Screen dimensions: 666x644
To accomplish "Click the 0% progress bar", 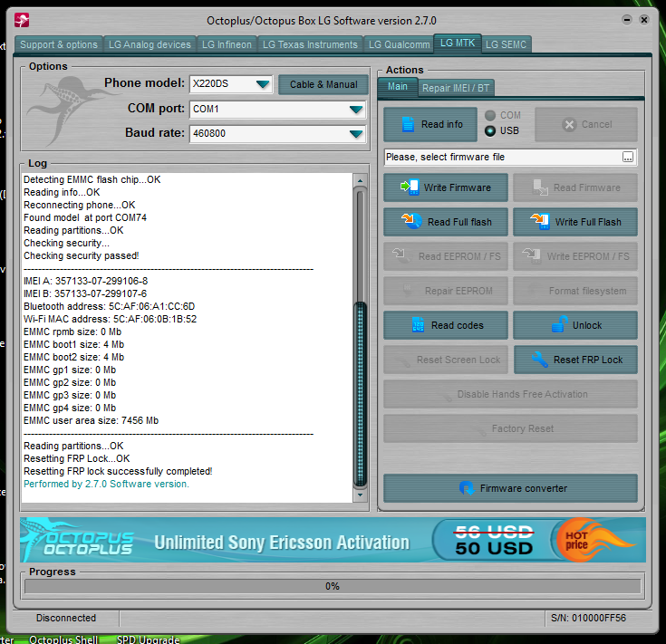I will [x=333, y=586].
